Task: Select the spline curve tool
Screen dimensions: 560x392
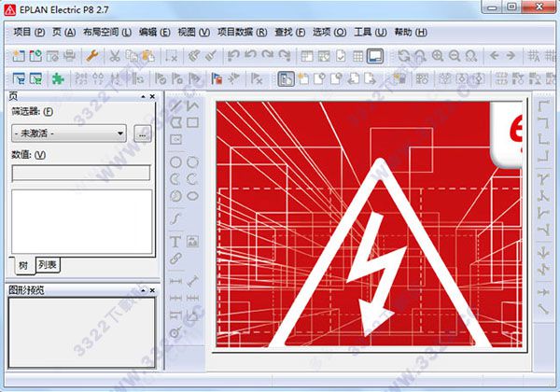Action: (x=175, y=218)
